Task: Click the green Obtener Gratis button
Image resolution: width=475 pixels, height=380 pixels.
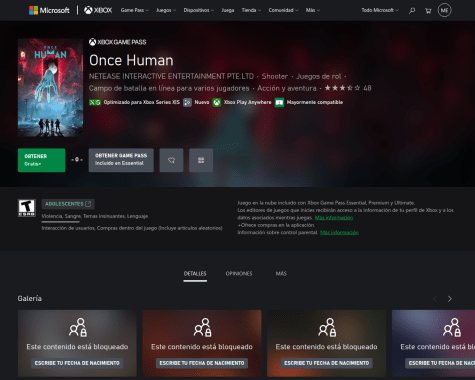Action: pos(41,160)
